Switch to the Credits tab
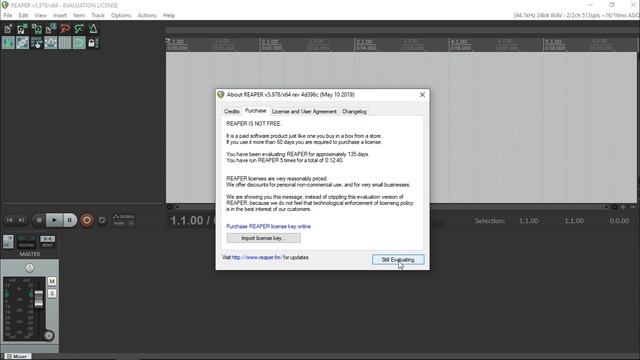The width and height of the screenshot is (640, 360). coord(231,111)
